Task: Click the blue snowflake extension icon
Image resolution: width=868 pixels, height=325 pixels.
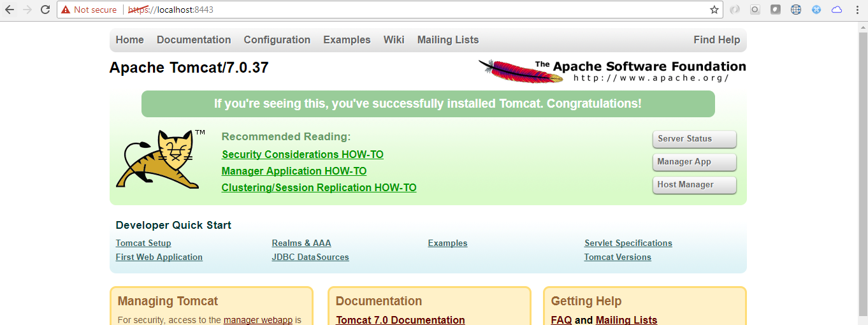Action: pos(816,10)
